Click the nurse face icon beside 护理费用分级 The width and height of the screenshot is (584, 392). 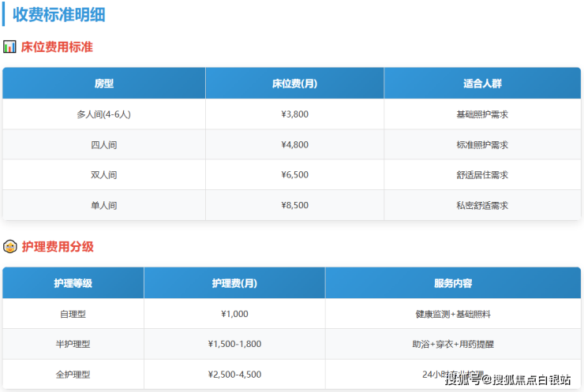point(9,247)
